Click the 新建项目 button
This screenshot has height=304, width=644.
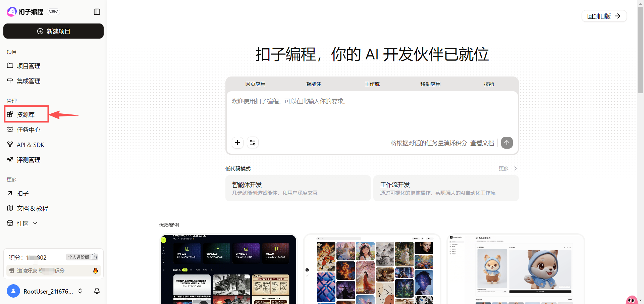53,31
